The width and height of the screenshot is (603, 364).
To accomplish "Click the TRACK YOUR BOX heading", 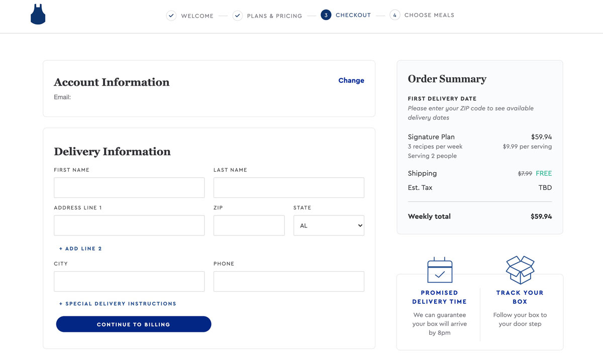I will pos(520,297).
